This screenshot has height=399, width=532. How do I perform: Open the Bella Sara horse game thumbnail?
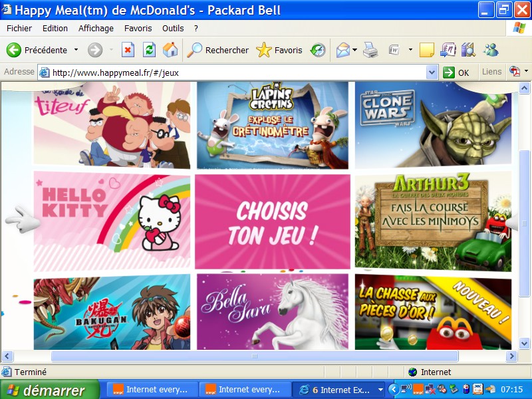273,312
